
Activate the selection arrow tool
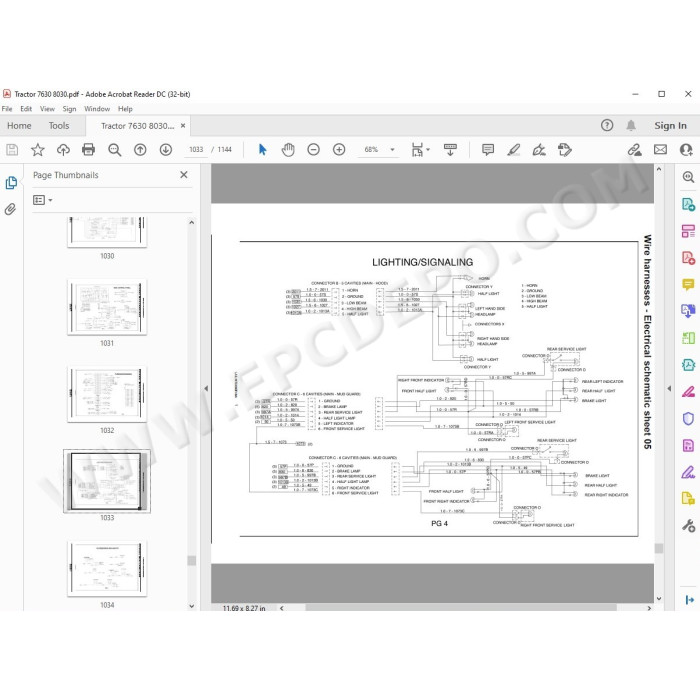tap(262, 150)
